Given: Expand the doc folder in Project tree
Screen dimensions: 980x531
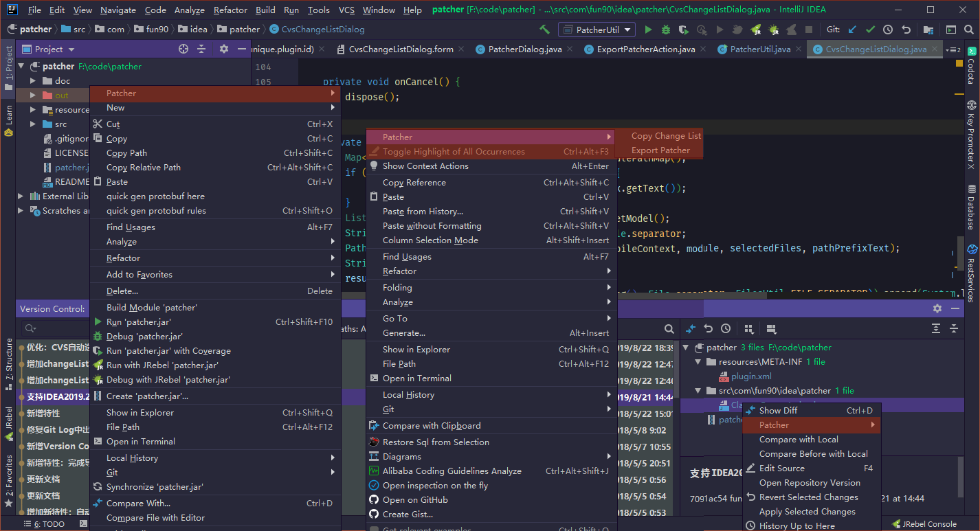Looking at the screenshot, I should point(33,81).
